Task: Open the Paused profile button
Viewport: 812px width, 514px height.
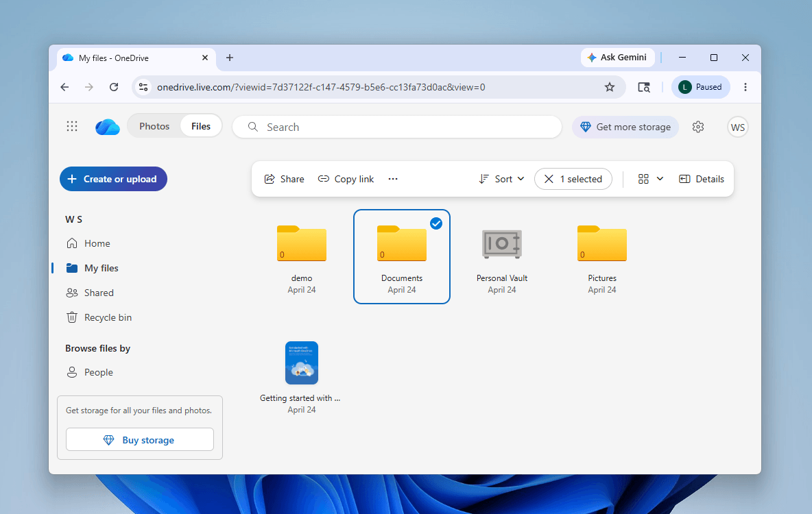Action: 701,87
